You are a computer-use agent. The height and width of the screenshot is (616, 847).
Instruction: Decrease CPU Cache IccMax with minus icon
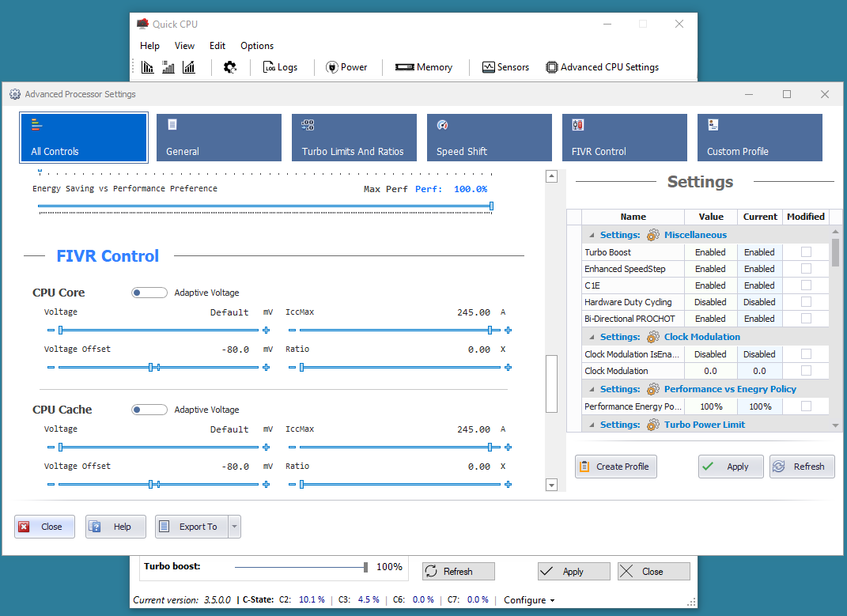pos(293,448)
